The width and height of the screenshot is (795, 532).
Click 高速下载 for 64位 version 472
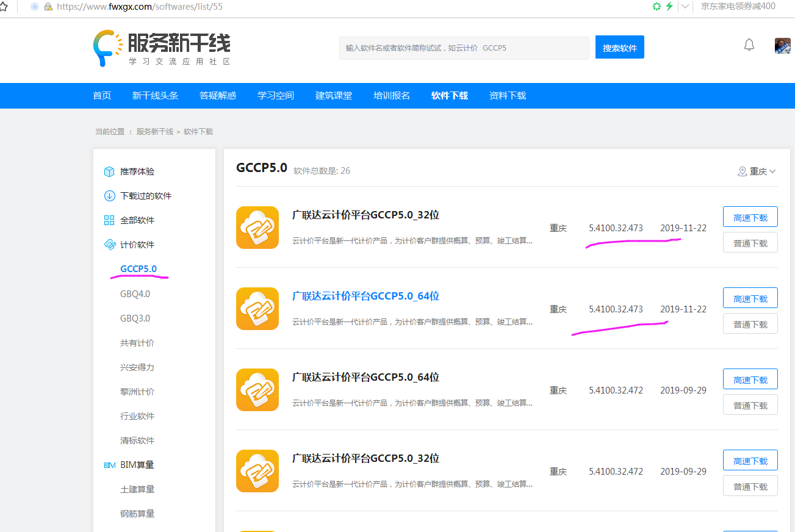750,379
